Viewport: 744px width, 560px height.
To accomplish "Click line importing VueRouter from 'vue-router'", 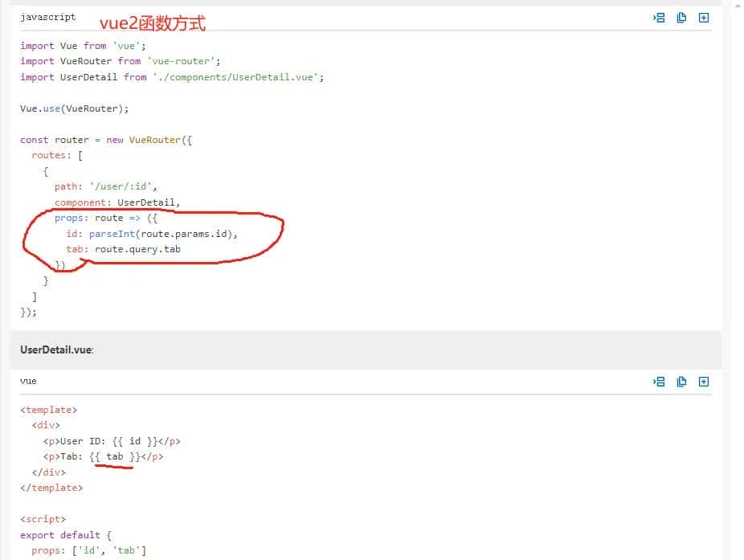I will coord(120,61).
